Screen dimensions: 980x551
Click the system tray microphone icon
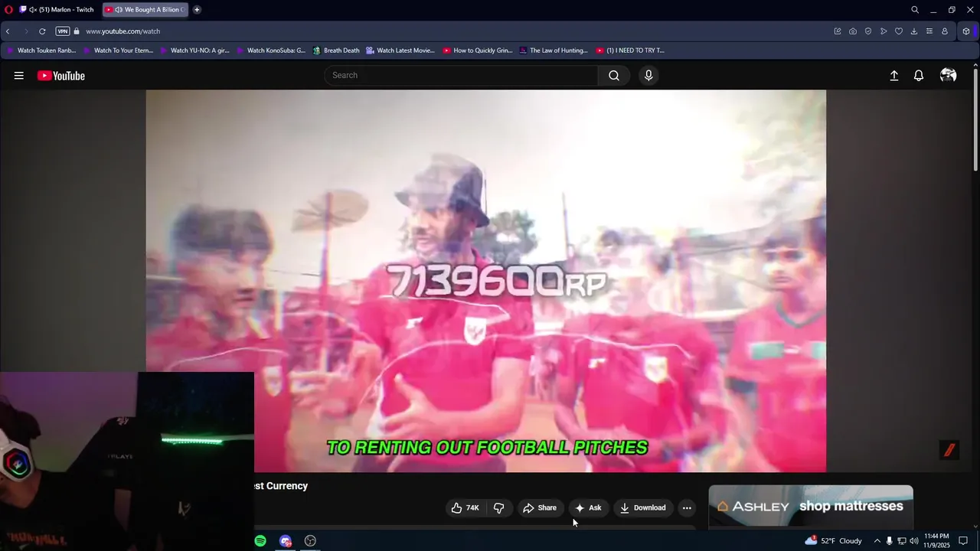889,541
